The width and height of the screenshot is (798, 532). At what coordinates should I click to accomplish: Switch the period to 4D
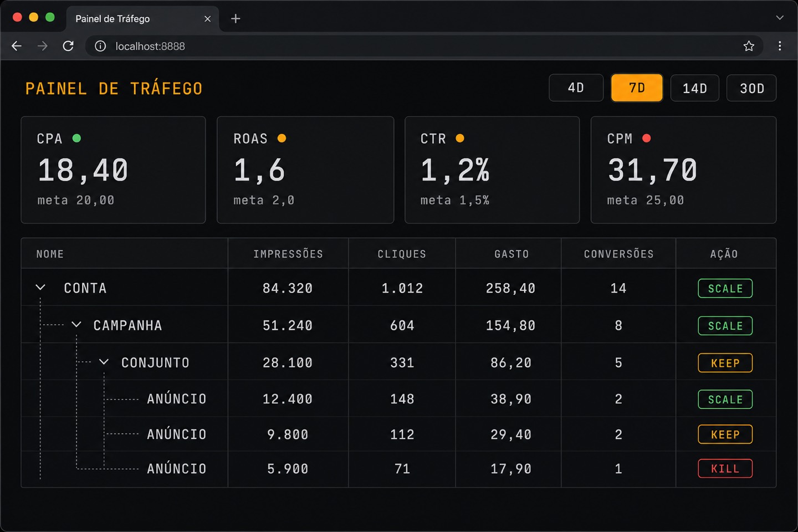pos(576,88)
